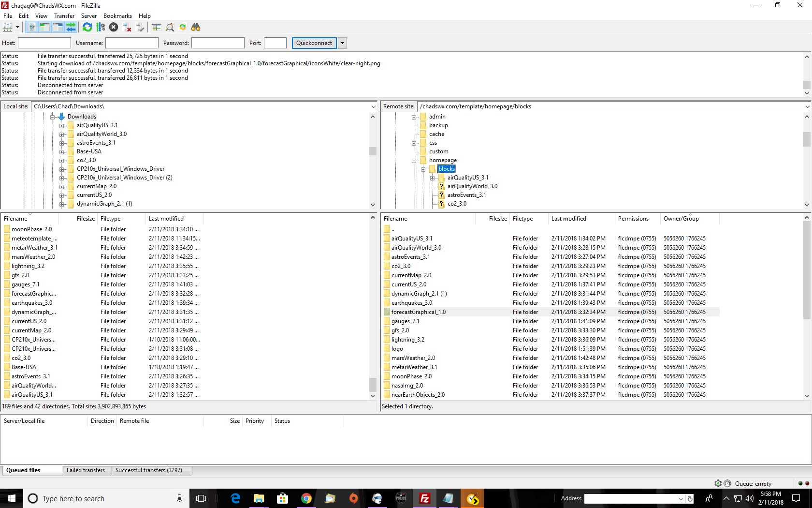Open the Bookmarks menu
The image size is (812, 508).
(117, 15)
